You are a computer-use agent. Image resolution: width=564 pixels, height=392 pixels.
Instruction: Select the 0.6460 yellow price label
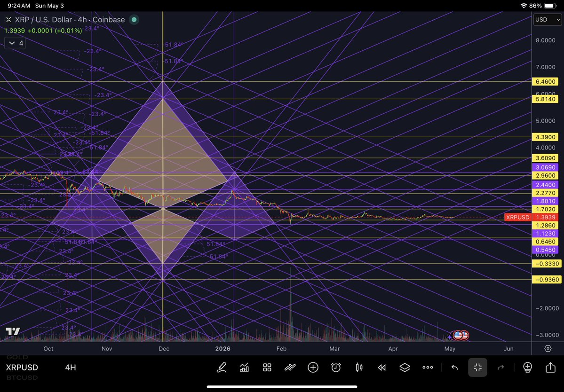[545, 242]
